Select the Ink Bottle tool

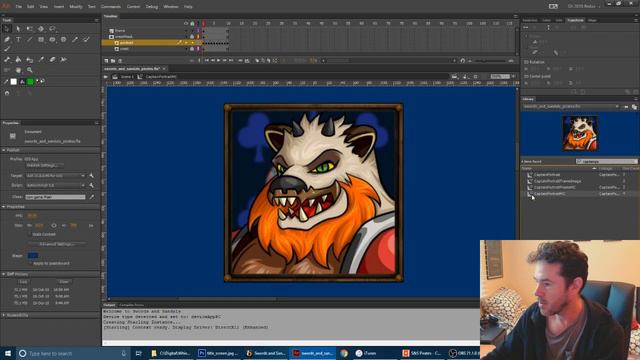coord(30,60)
